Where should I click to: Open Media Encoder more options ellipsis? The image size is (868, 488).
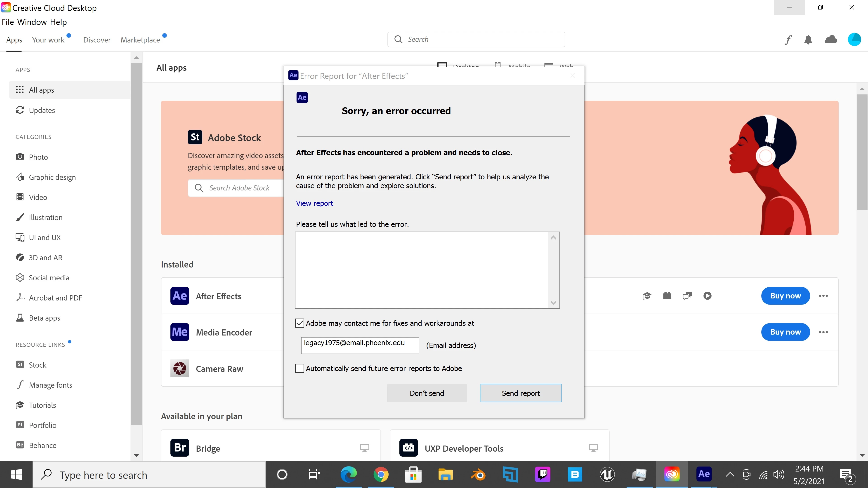click(x=823, y=332)
